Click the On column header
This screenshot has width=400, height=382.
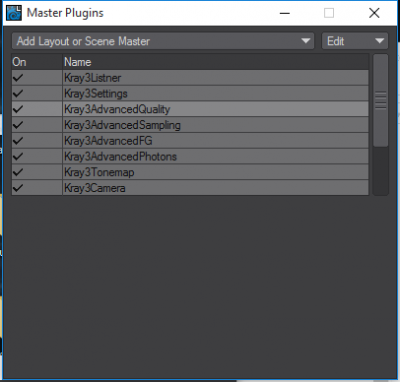pos(19,62)
